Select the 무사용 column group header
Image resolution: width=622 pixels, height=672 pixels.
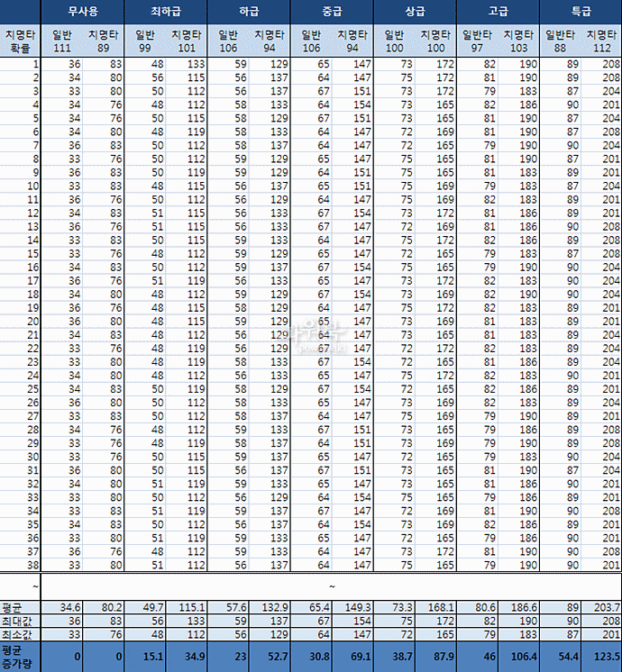82,11
